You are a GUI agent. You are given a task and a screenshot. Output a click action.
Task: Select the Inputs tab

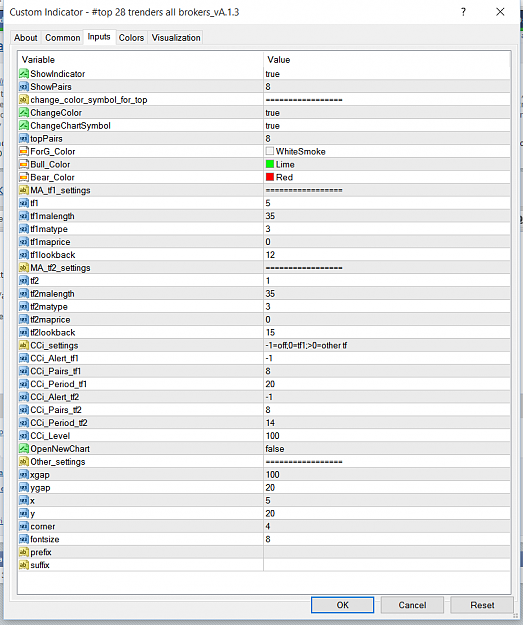pyautogui.click(x=99, y=37)
